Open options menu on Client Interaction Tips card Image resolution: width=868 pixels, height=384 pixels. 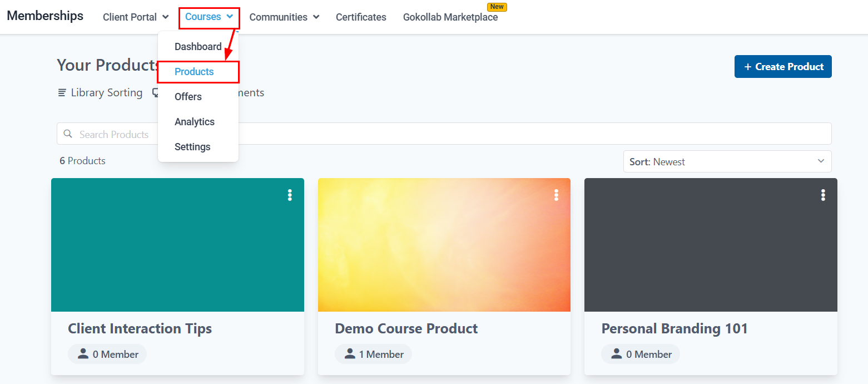pos(289,195)
